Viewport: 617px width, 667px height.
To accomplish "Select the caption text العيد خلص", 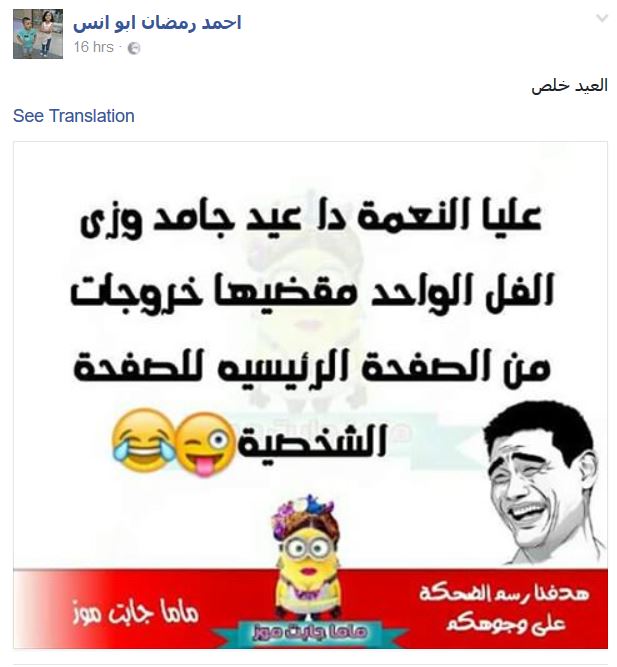I will 569,86.
